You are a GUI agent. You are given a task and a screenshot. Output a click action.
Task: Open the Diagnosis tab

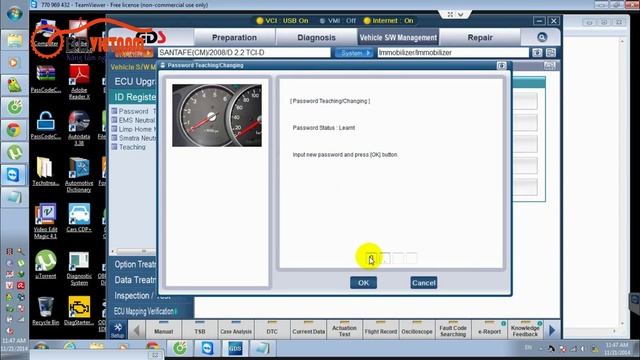point(316,38)
